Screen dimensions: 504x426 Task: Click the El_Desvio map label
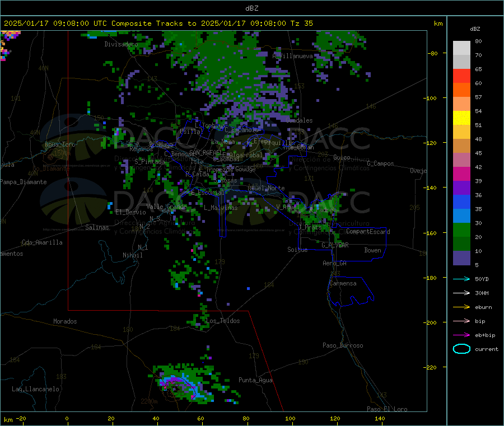[x=131, y=212]
